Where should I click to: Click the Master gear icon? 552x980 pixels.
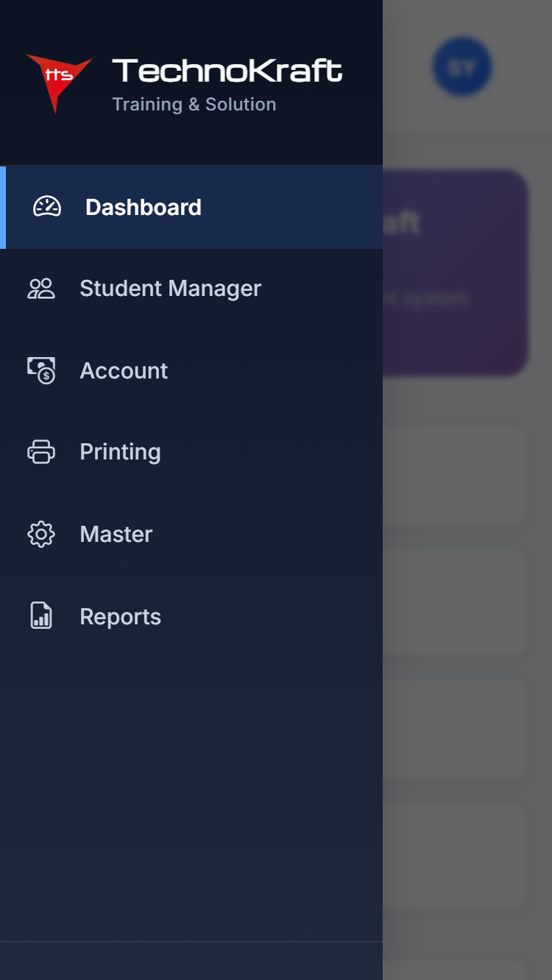pyautogui.click(x=41, y=534)
